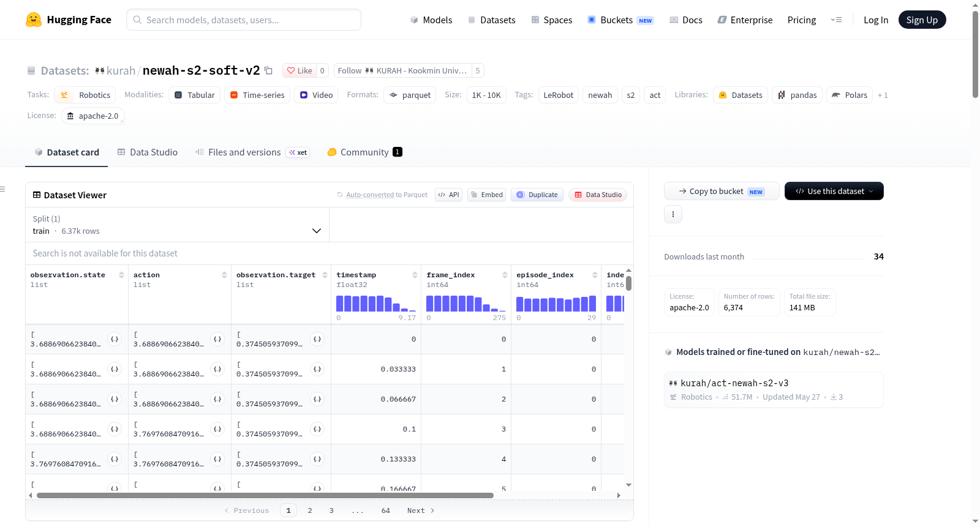Sort by the observation.state column

pyautogui.click(x=121, y=275)
